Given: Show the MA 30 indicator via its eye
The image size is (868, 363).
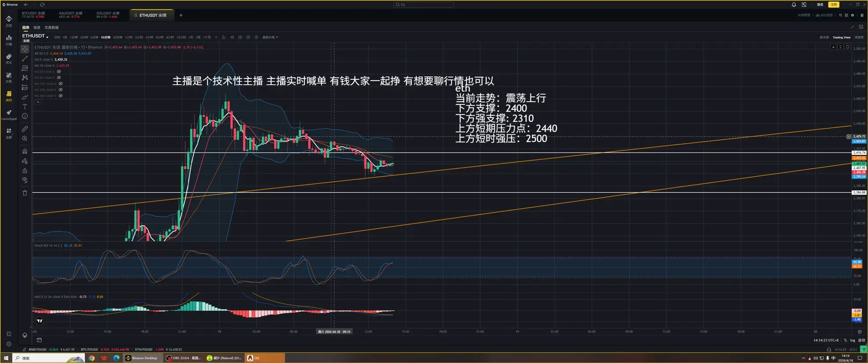Looking at the screenshot, I should click(x=59, y=71).
